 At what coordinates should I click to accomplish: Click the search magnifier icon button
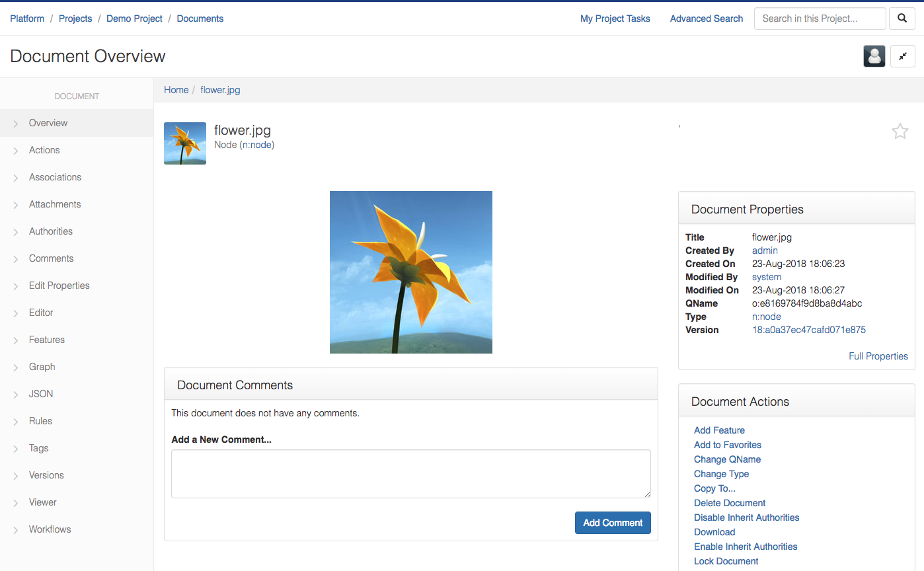[x=902, y=19]
